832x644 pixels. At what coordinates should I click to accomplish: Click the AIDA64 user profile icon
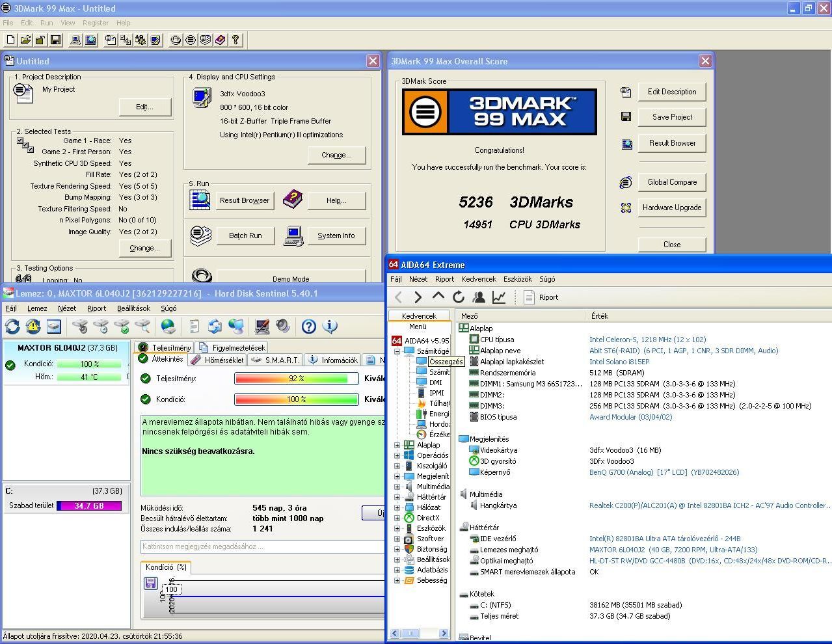479,297
